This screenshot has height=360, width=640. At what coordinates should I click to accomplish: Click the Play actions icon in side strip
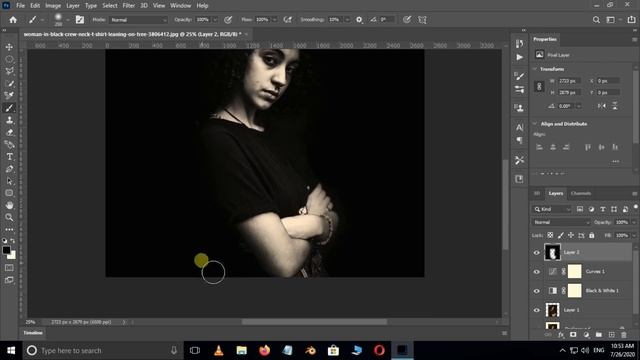tap(519, 57)
